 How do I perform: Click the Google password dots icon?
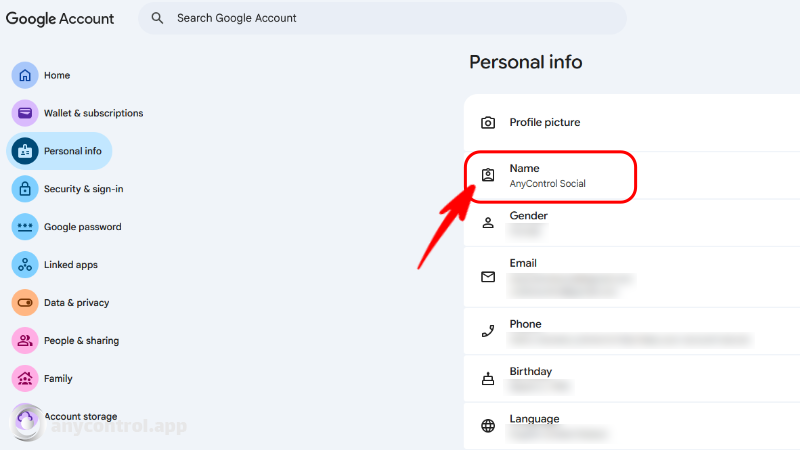click(24, 227)
